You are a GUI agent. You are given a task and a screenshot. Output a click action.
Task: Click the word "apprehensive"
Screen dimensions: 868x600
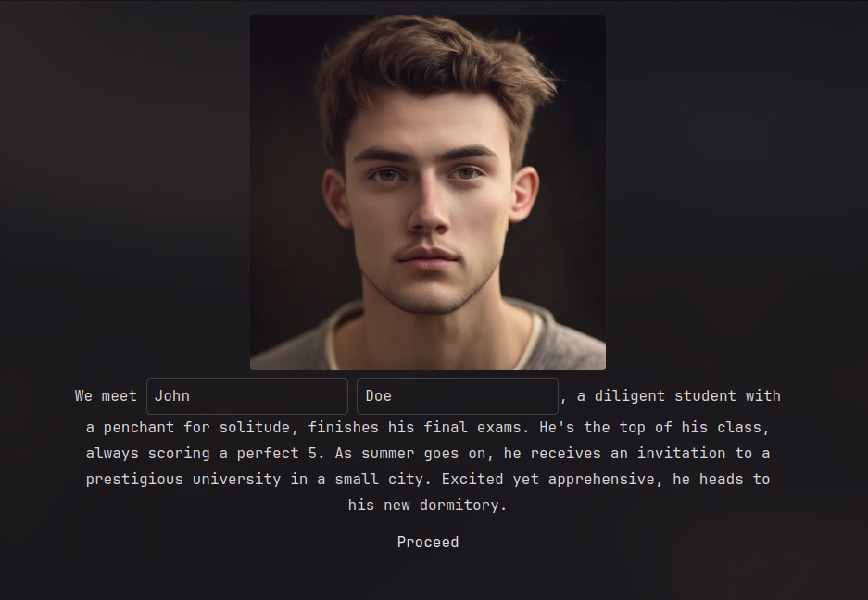601,480
